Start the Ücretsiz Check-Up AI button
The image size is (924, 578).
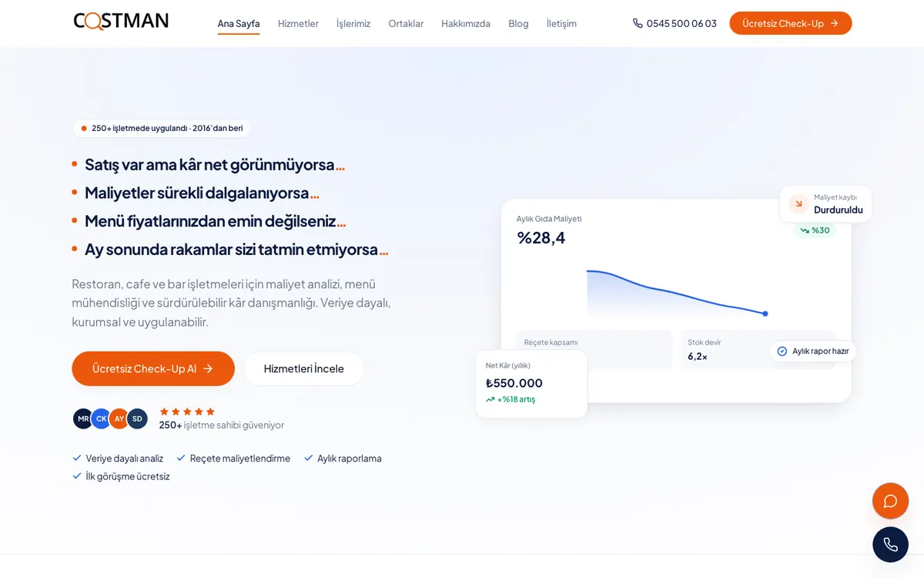[153, 368]
